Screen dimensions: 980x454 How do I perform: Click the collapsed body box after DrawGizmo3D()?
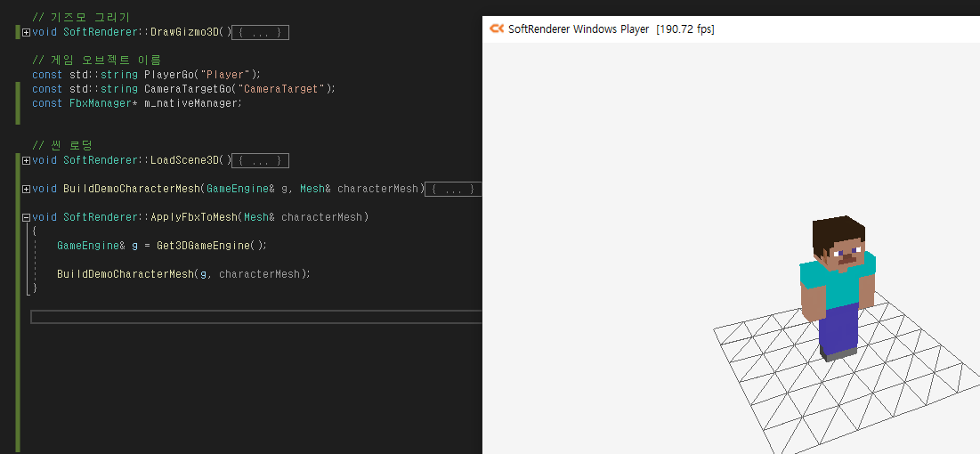pyautogui.click(x=260, y=32)
